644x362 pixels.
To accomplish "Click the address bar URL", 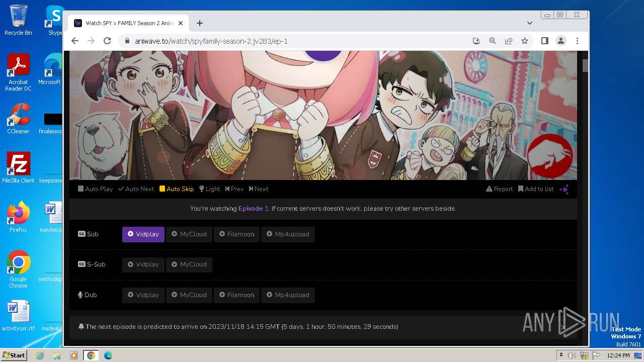I will tap(211, 41).
